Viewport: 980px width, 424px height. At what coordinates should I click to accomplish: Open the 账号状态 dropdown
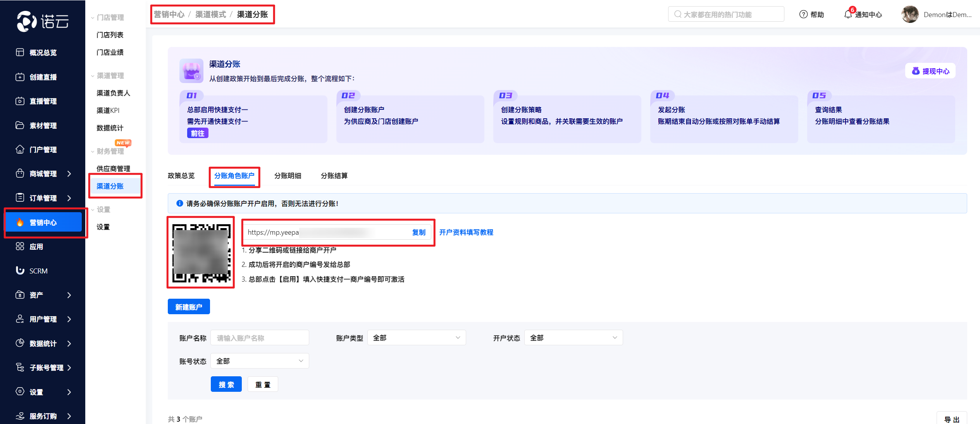(x=259, y=361)
